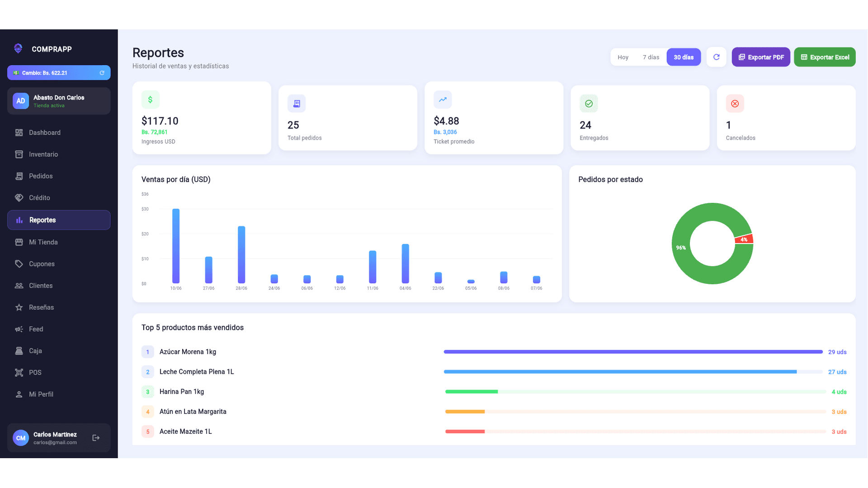The image size is (868, 488).
Task: Click the $117.10 income value
Action: 160,121
